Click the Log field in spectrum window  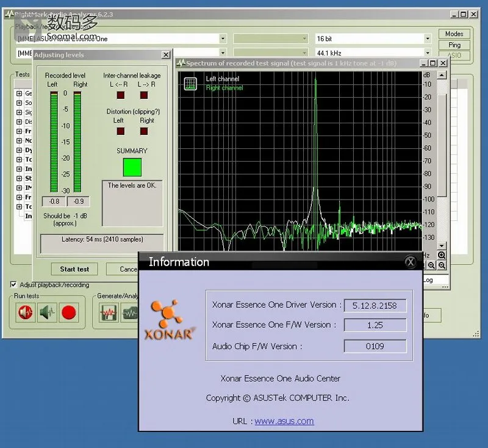(x=436, y=280)
